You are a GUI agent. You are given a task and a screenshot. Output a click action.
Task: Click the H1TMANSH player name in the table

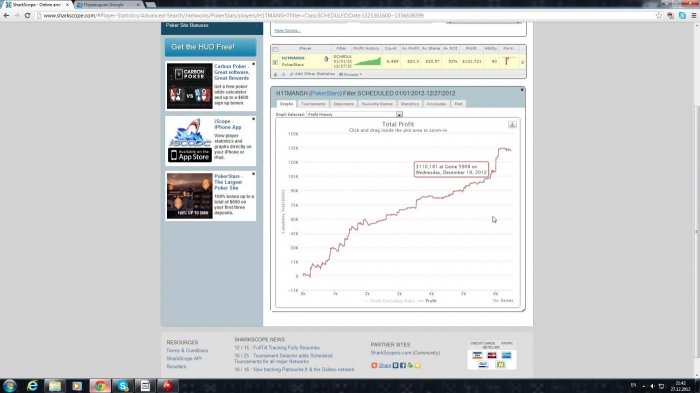click(x=293, y=58)
